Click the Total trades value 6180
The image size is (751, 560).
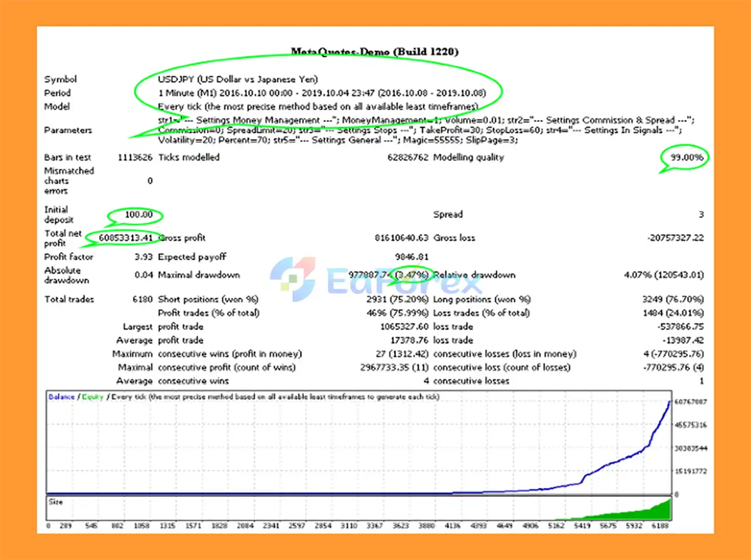[x=142, y=299]
